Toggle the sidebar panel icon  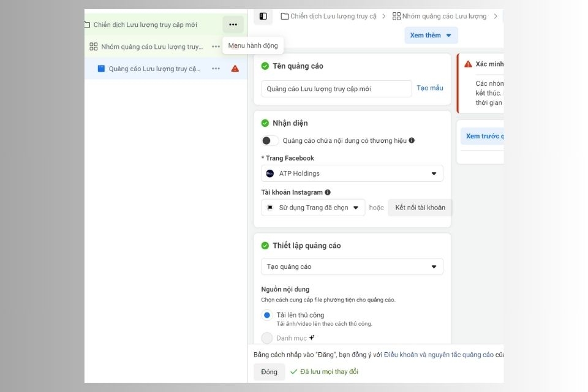263,16
